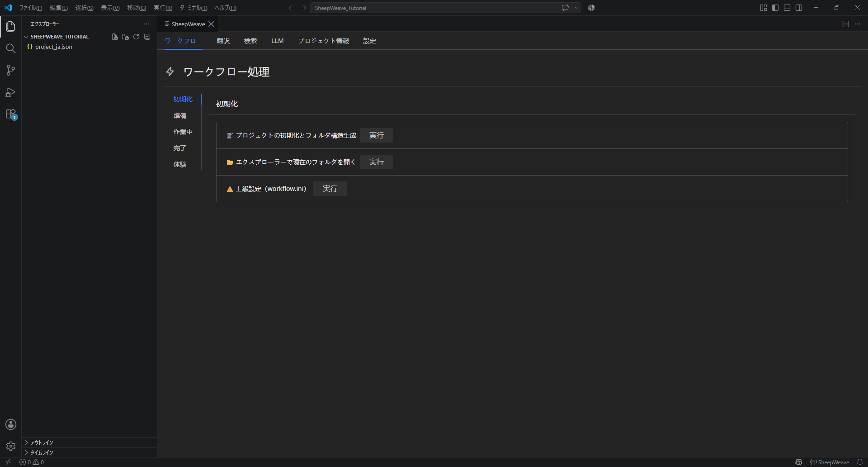Open the ヘルプ menu
This screenshot has height=467, width=868.
(225, 8)
